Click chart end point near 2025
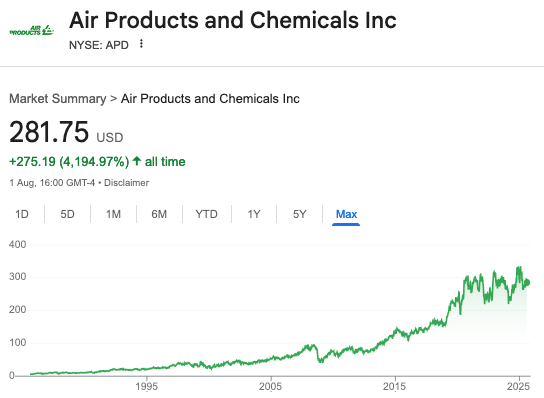This screenshot has width=544, height=398. click(x=528, y=282)
